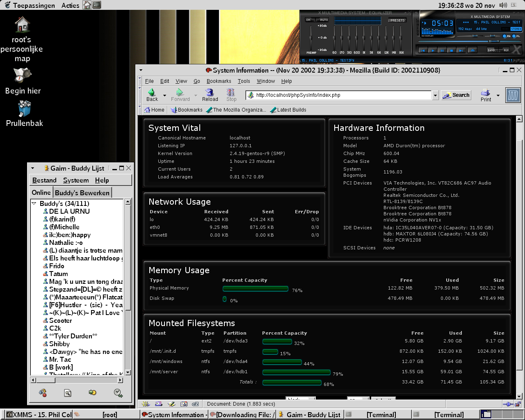Open the Acties panel menu
The height and width of the screenshot is (420, 525).
tap(70, 5)
